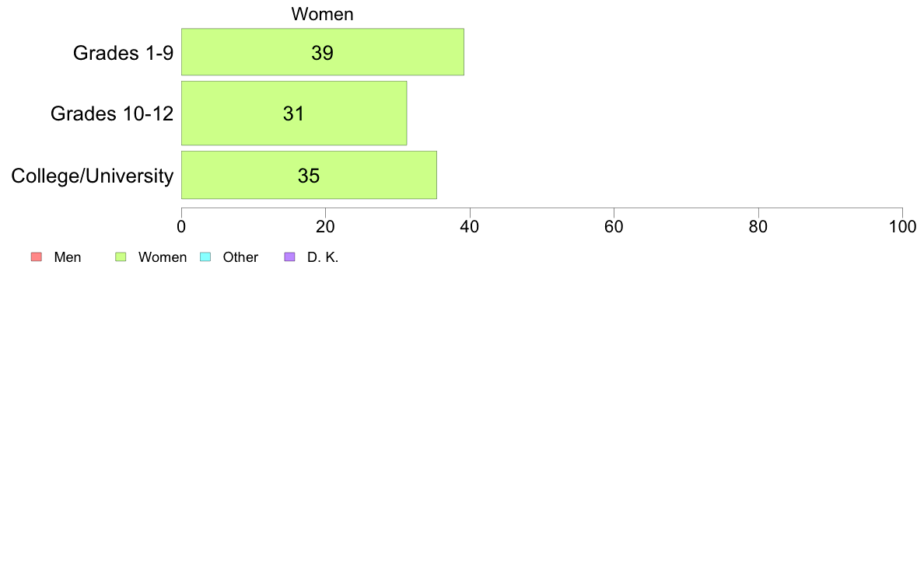
Task: Click the 60 tick label on x-axis
Action: click(614, 227)
